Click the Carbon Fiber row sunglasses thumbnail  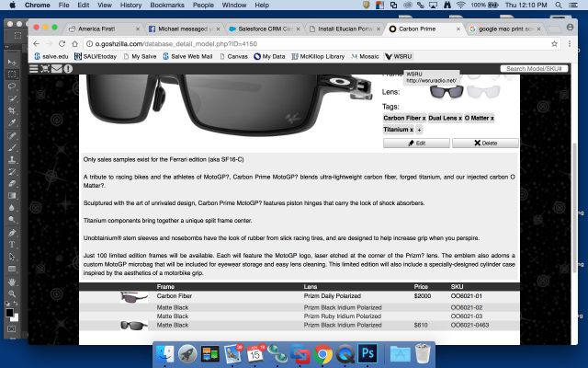click(x=134, y=297)
